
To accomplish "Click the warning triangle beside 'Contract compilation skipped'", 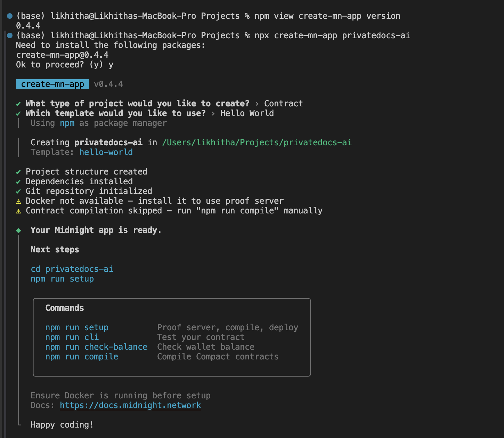I will pos(18,211).
